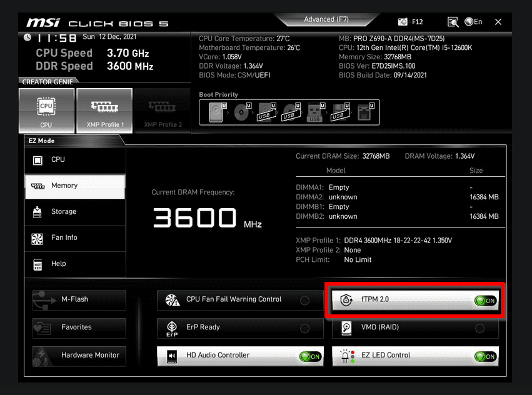The width and height of the screenshot is (532, 395).
Task: Click the BIOS Mode CSM/UEFI text
Action: (234, 76)
